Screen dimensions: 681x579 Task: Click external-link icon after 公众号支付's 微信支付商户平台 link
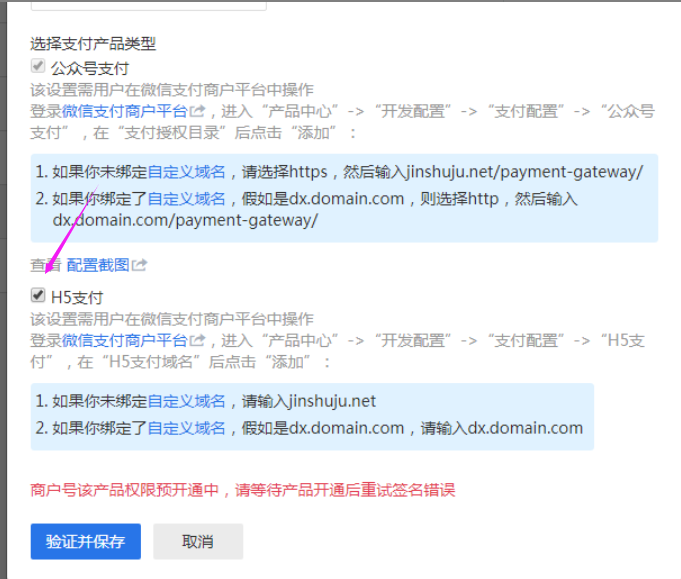pos(197,111)
